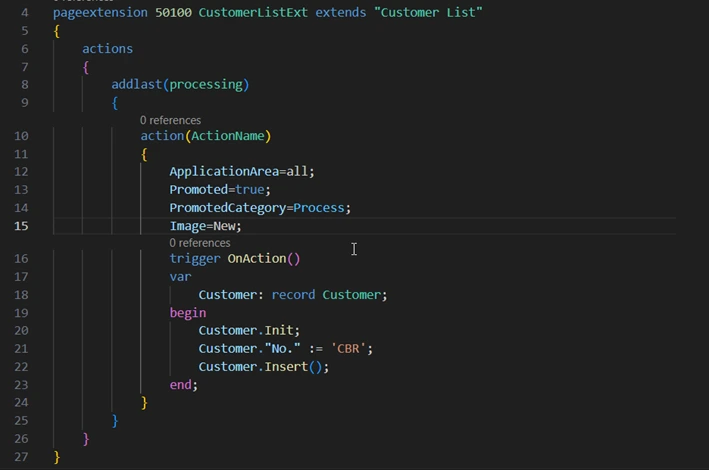Viewport: 709px width, 470px height.
Task: Click the 'OnAction' trigger name
Action: coord(257,259)
